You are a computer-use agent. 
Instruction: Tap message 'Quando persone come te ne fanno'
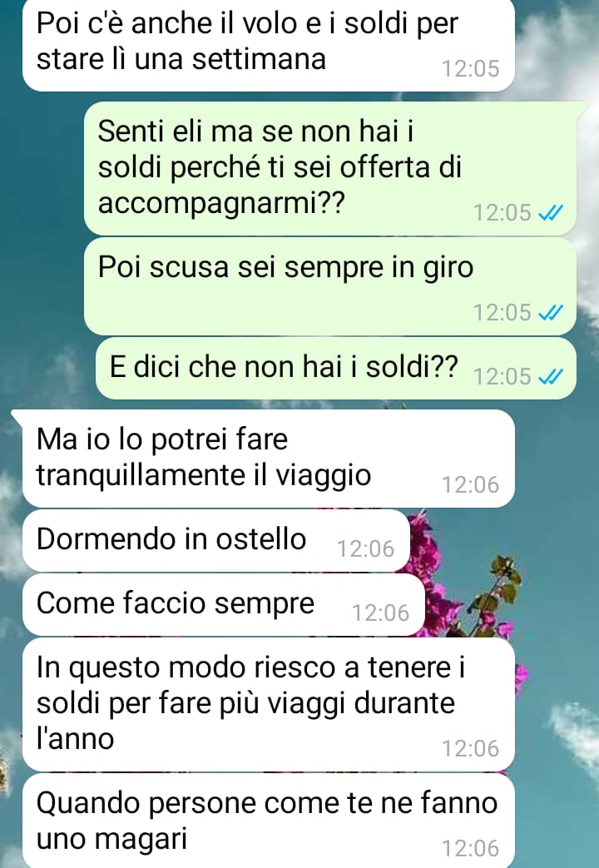click(x=269, y=821)
